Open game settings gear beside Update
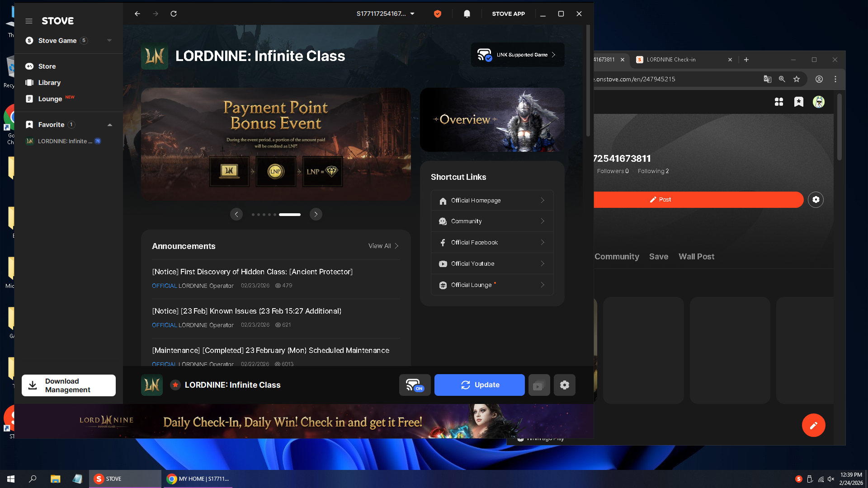This screenshot has width=868, height=488. pyautogui.click(x=564, y=385)
